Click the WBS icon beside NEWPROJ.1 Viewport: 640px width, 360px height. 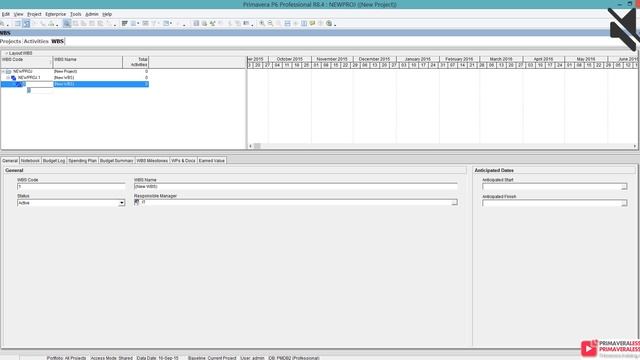(13, 78)
